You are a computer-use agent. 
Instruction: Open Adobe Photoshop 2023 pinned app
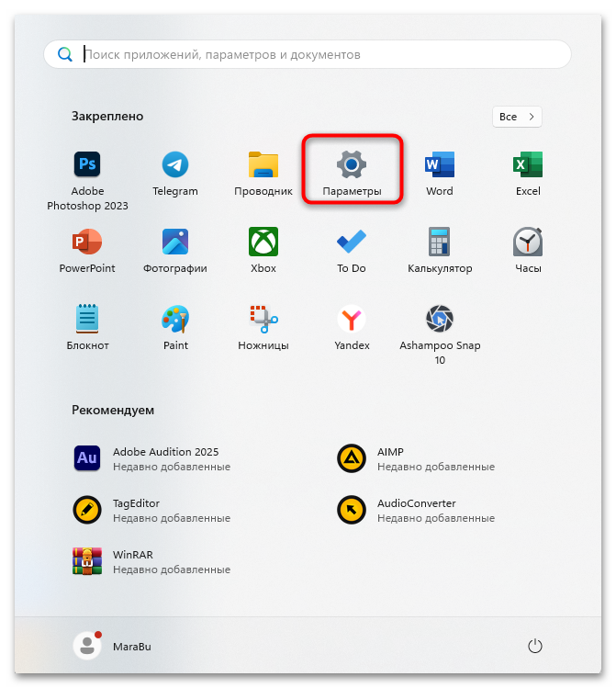87,164
